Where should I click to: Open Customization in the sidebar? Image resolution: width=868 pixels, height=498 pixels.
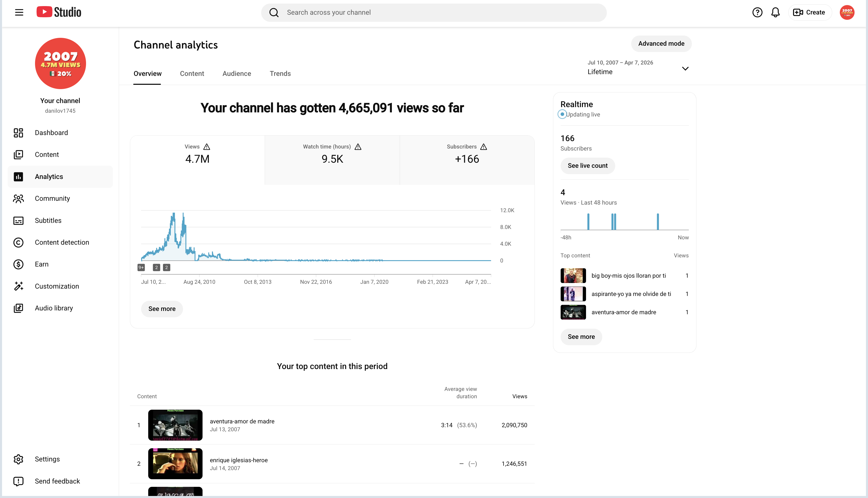(x=60, y=286)
